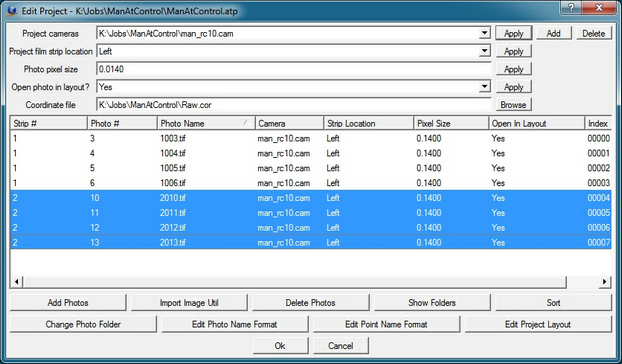Screen dimensions: 622x364
Task: Select the 1006.tif photo row
Action: tap(311, 183)
